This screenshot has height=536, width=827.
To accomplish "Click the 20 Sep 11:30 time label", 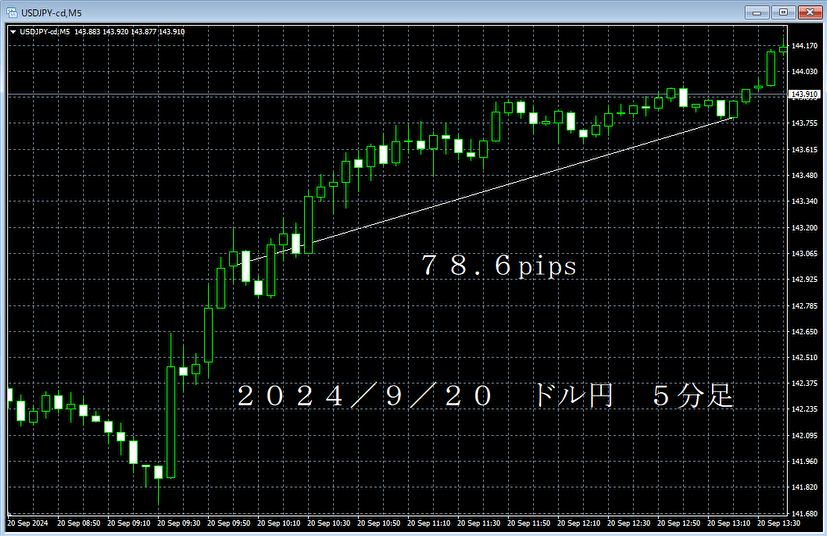I will (x=479, y=523).
